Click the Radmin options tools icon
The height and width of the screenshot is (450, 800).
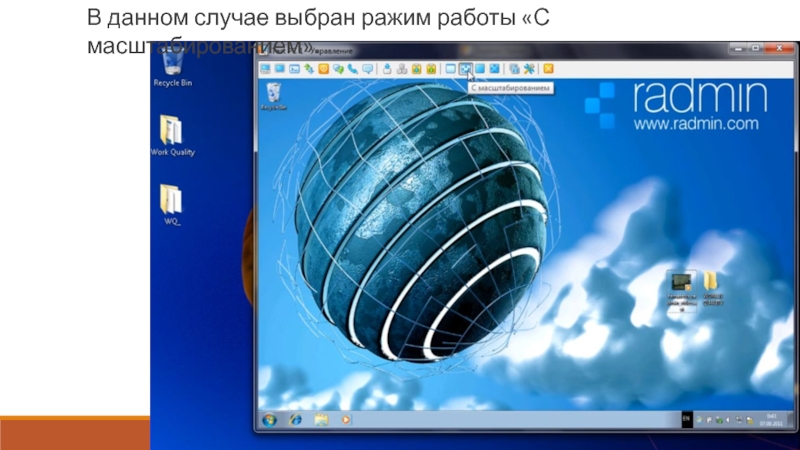tap(528, 68)
